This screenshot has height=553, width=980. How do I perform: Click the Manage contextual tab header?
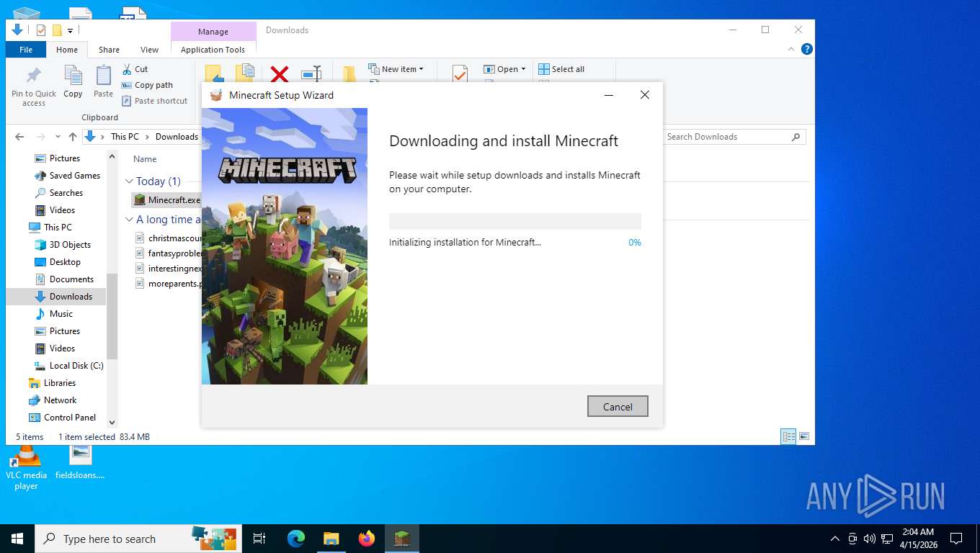[213, 32]
